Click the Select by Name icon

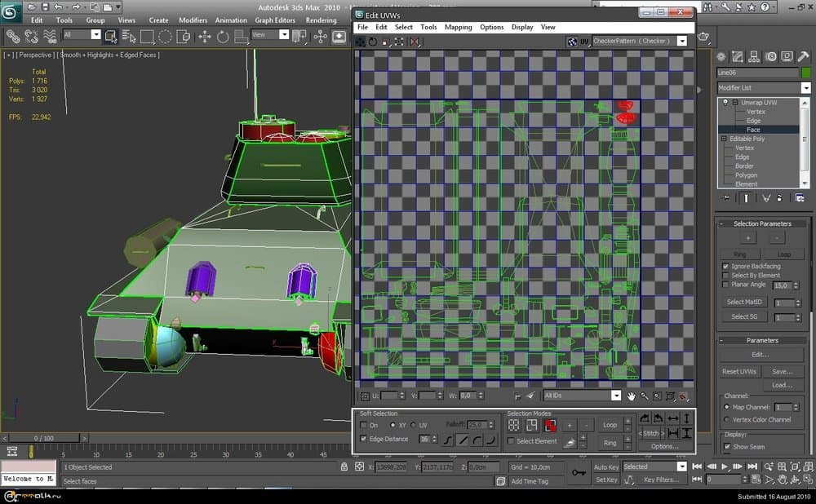pos(128,36)
